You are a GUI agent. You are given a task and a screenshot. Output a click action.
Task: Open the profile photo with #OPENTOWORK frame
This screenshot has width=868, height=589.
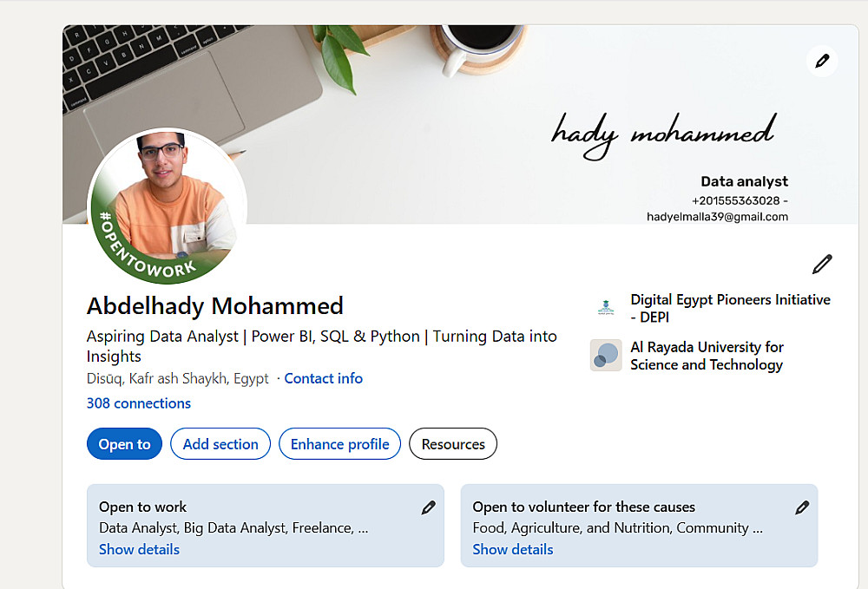[168, 206]
